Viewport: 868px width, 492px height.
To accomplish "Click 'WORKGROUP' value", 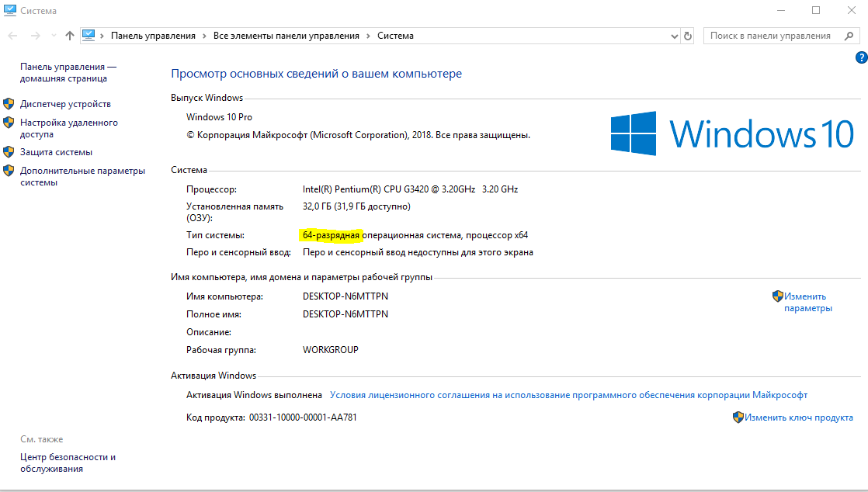I will click(331, 350).
